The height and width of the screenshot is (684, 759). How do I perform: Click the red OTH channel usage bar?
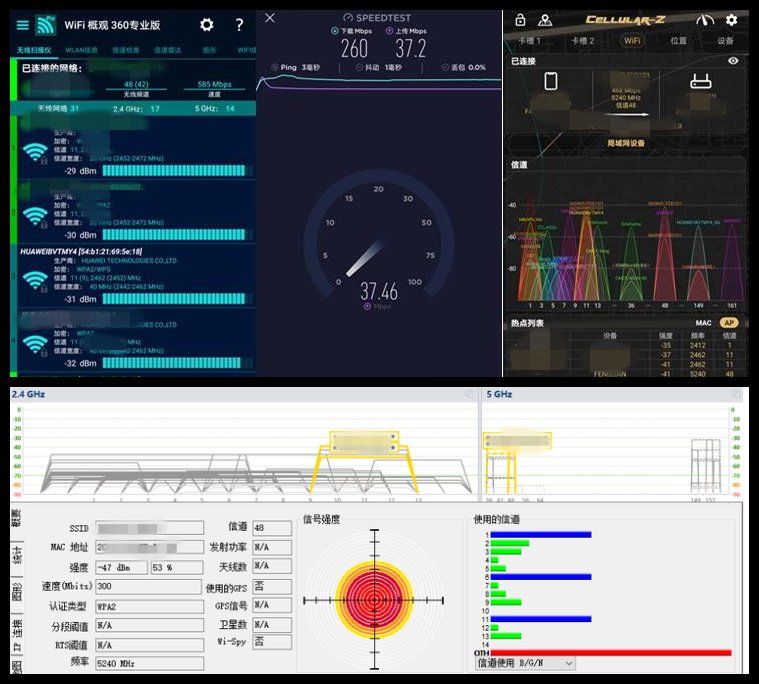[610, 653]
